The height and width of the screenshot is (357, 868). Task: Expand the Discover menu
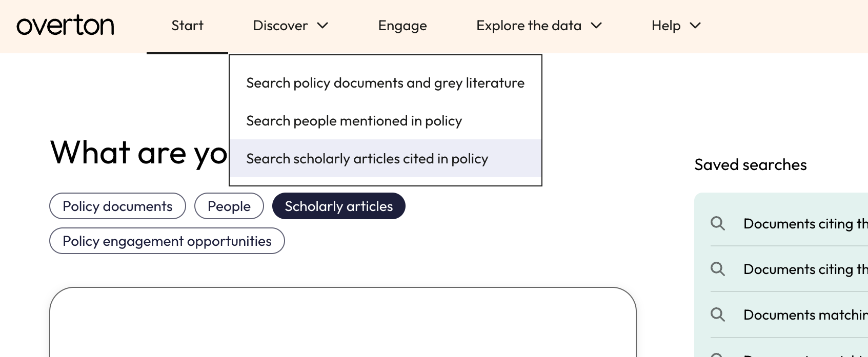pos(290,26)
